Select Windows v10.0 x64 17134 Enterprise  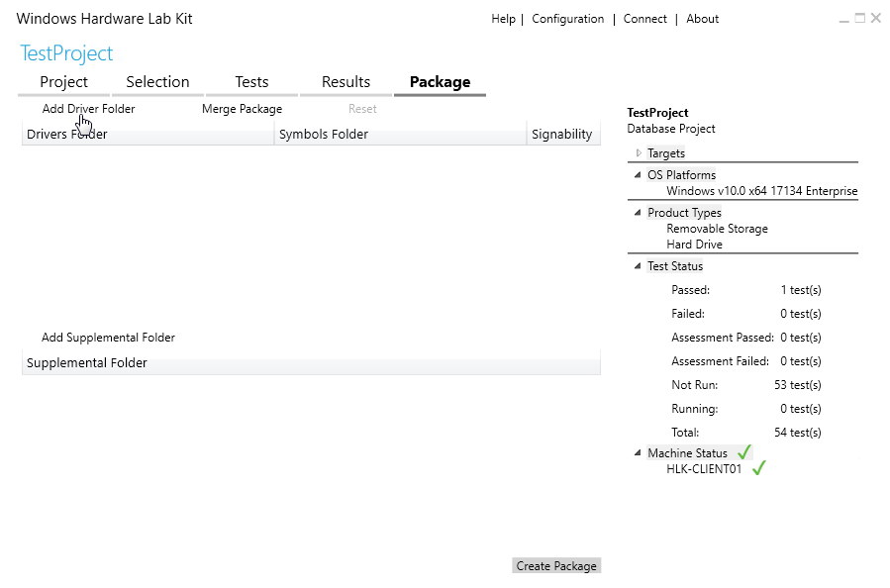click(x=761, y=191)
